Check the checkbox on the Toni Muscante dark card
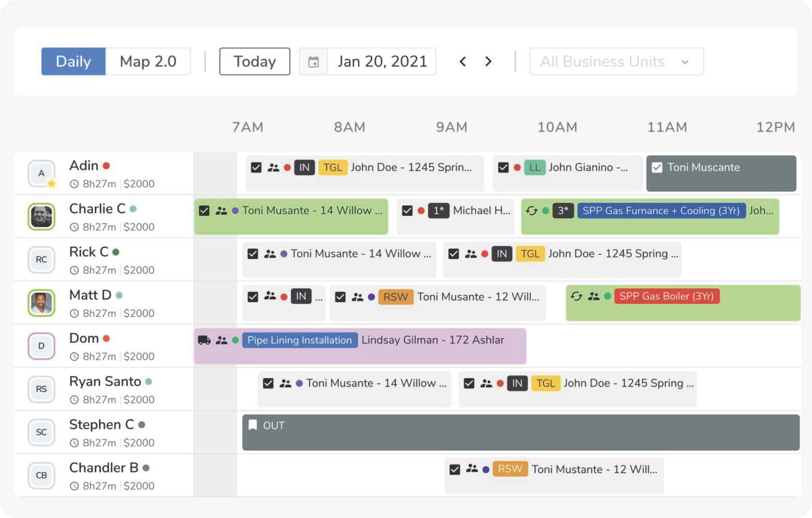 [657, 167]
